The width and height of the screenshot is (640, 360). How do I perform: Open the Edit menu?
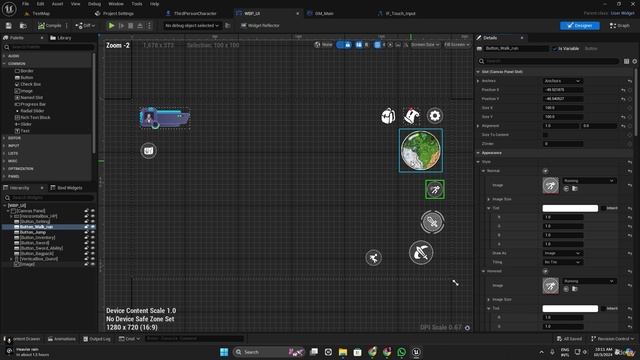40,4
